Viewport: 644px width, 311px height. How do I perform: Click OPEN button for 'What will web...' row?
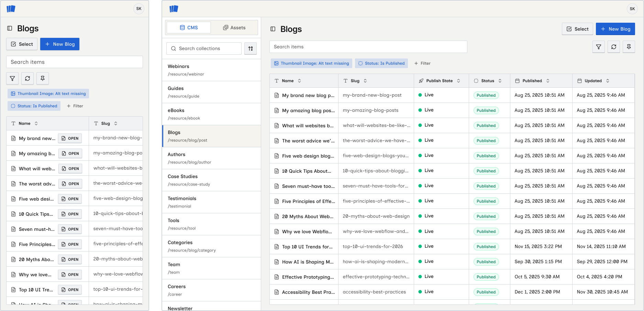point(70,169)
